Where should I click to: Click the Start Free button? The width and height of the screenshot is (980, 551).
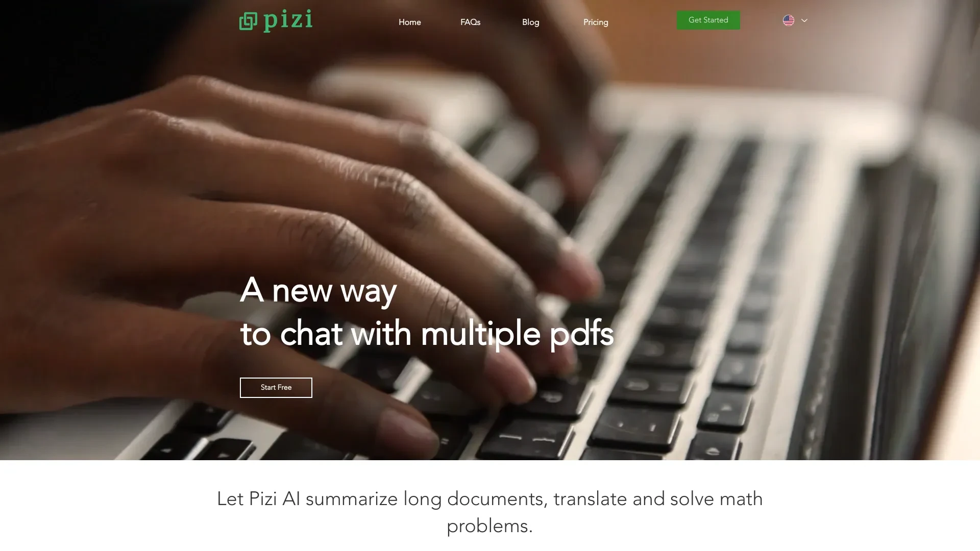[276, 387]
